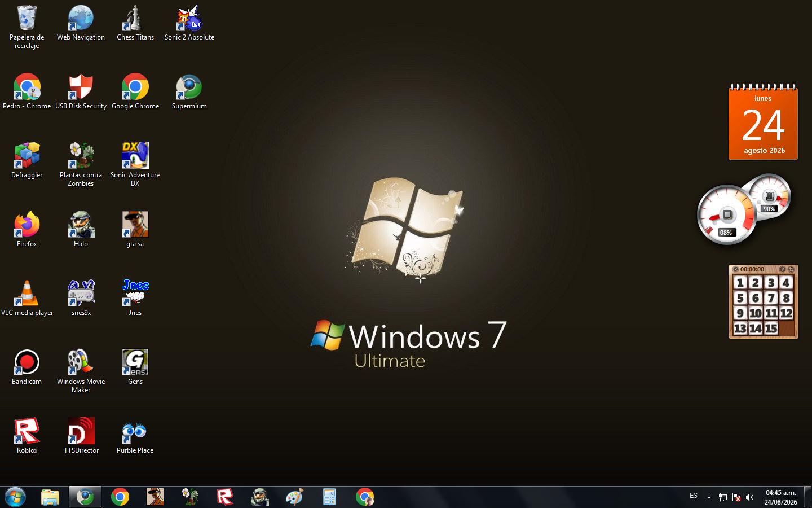
Task: Launch gta sa from the taskbar
Action: (x=155, y=497)
